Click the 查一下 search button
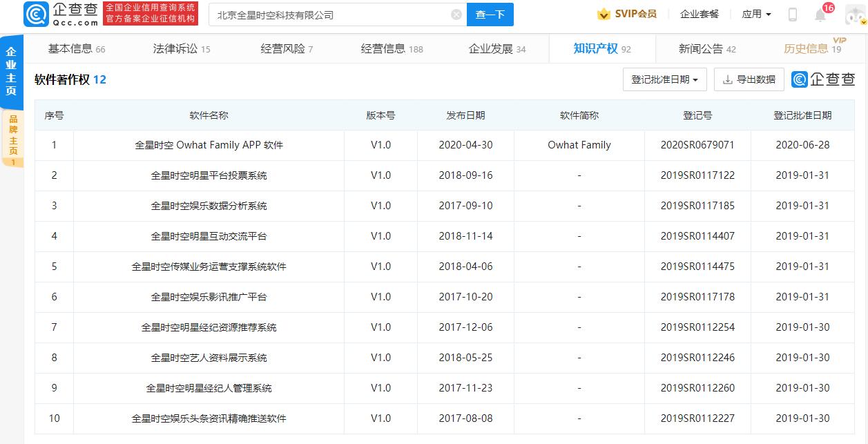 pyautogui.click(x=490, y=14)
